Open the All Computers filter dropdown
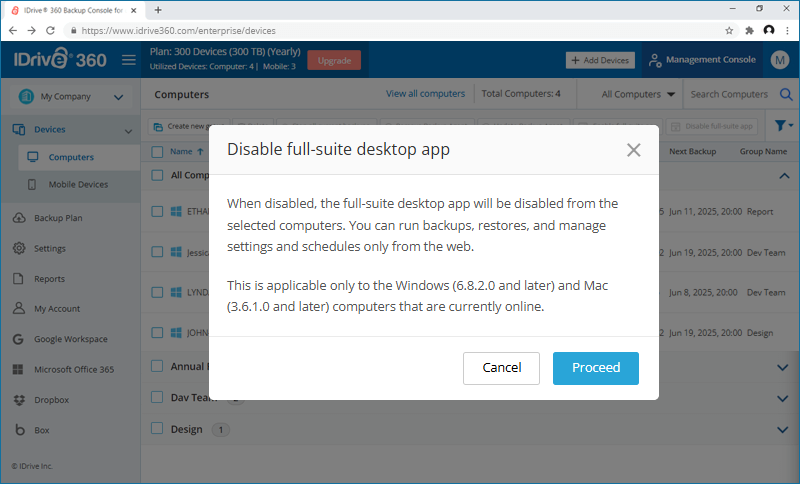The height and width of the screenshot is (484, 800). pos(638,95)
